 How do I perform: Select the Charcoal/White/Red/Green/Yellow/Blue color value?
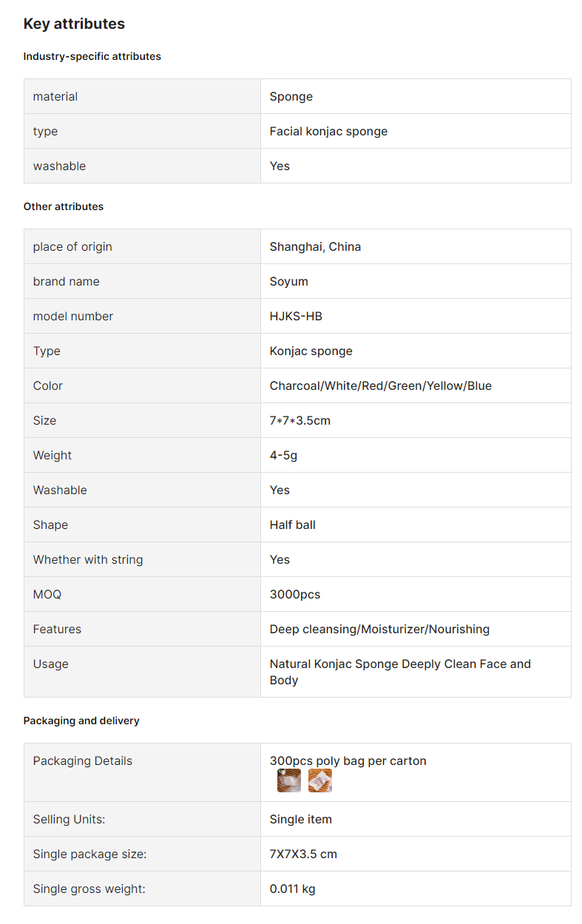[x=381, y=385]
